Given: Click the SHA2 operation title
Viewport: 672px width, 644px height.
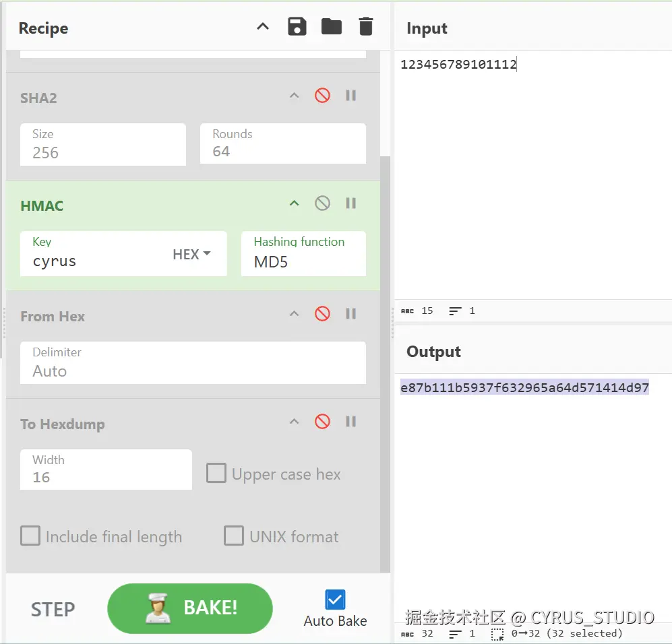Looking at the screenshot, I should (38, 98).
